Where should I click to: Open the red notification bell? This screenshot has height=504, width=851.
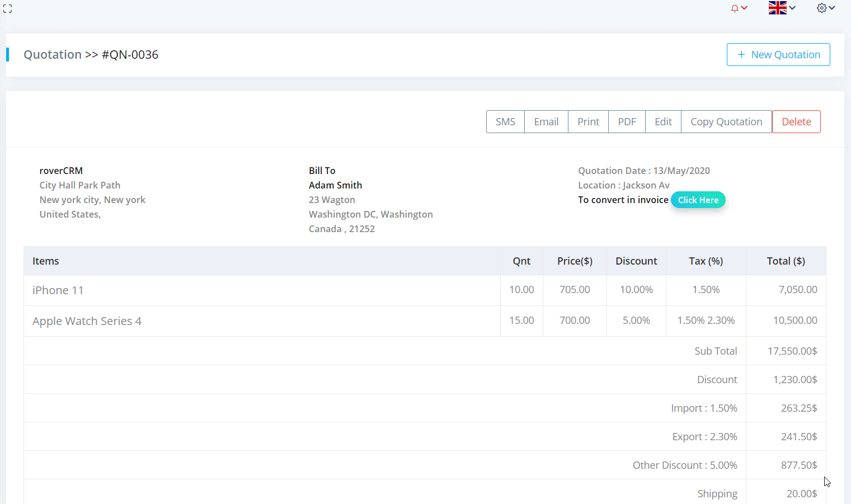(738, 8)
